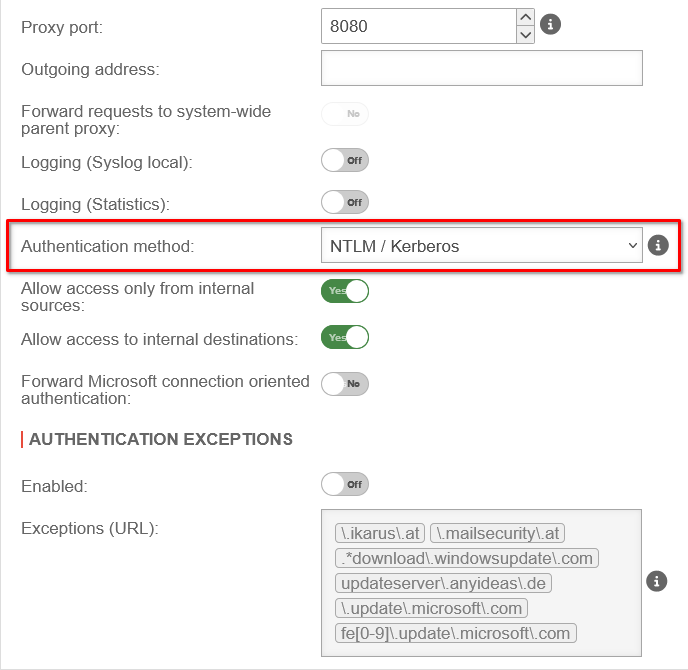Select the .*download\.windowsupdate\.com exception tag
688x670 pixels.
click(466, 558)
